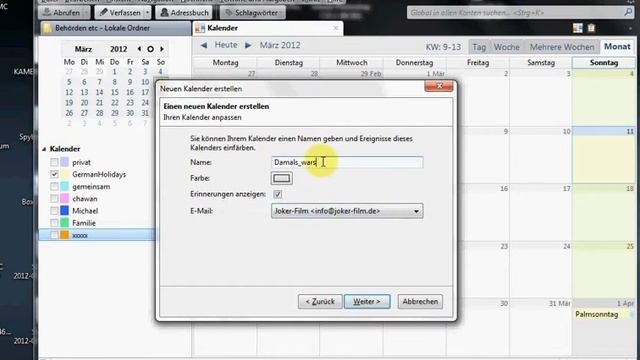This screenshot has height=360, width=640.
Task: Click the Zurück button
Action: point(320,302)
